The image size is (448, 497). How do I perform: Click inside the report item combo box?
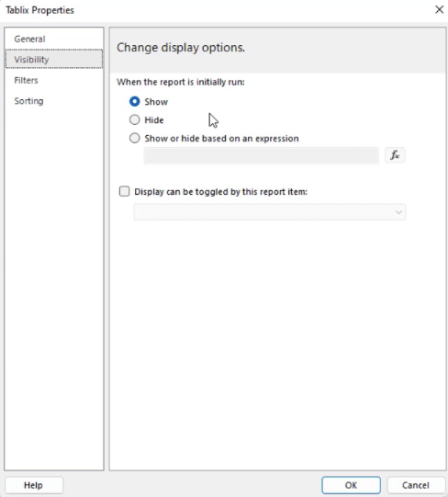[x=270, y=212]
